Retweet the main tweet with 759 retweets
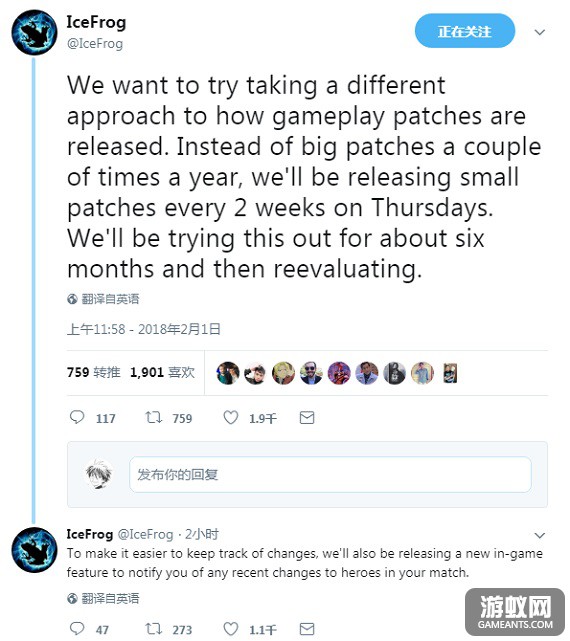 click(x=154, y=417)
